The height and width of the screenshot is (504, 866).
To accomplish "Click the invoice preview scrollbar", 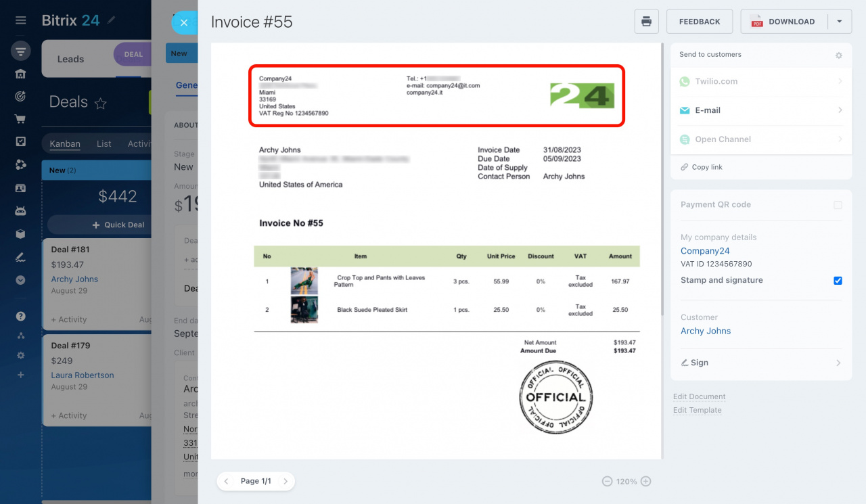I will click(x=662, y=179).
